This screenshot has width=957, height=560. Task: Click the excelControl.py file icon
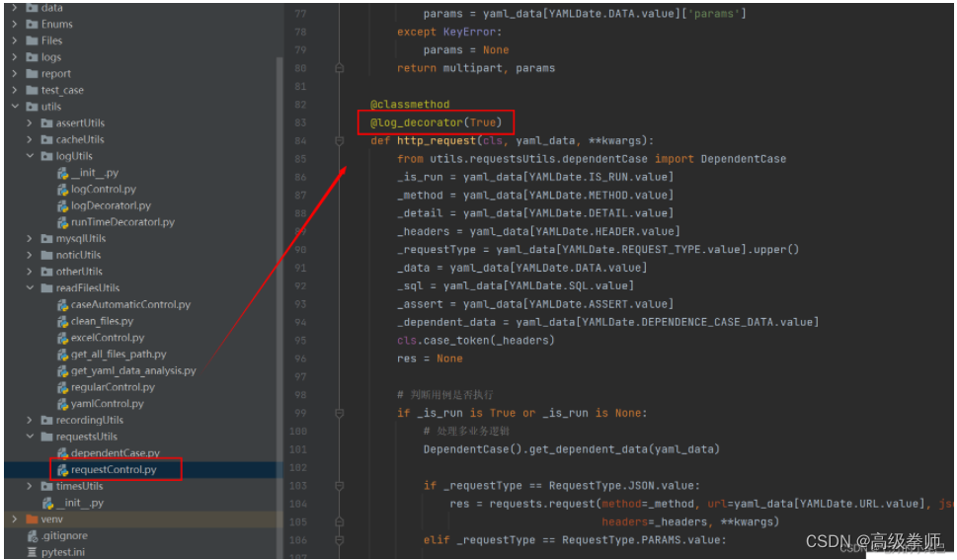click(x=62, y=338)
